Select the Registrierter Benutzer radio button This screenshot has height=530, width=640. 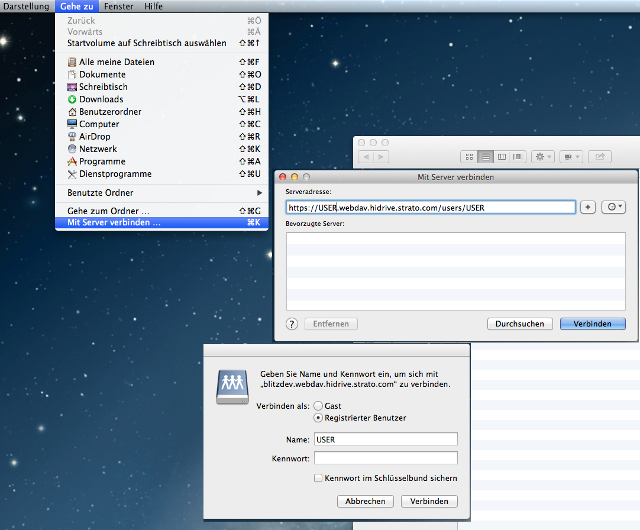pyautogui.click(x=318, y=418)
